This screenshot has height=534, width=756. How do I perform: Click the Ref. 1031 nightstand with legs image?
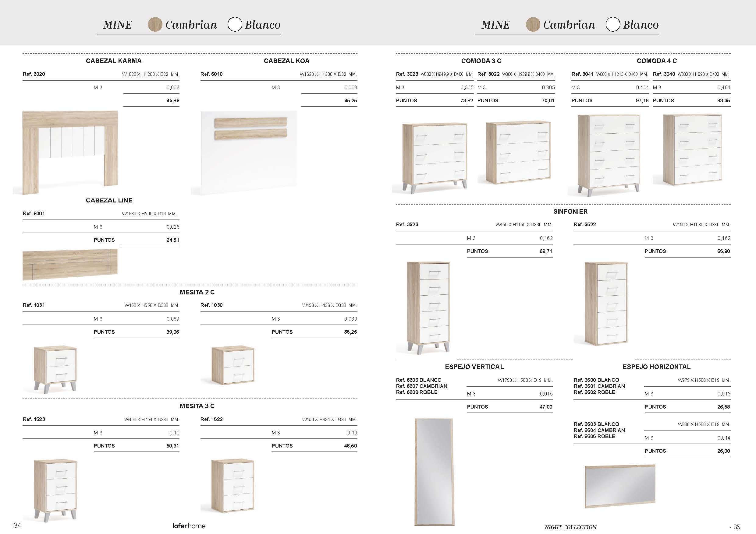point(55,370)
